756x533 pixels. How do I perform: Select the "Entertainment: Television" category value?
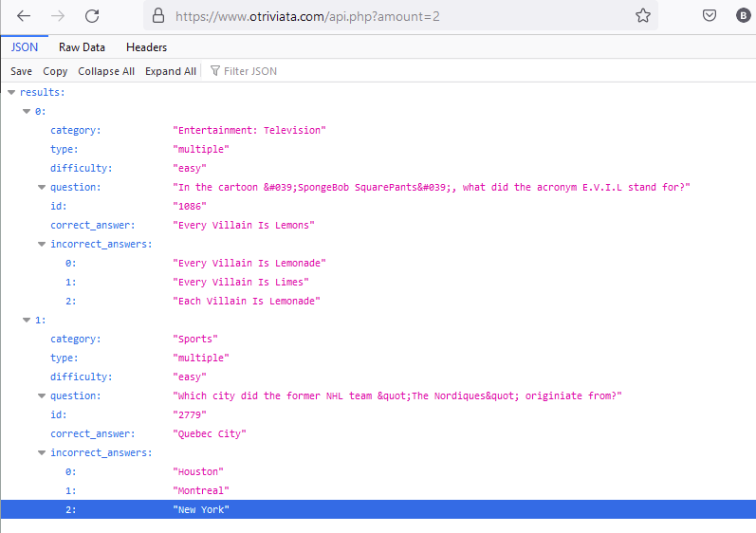click(249, 130)
